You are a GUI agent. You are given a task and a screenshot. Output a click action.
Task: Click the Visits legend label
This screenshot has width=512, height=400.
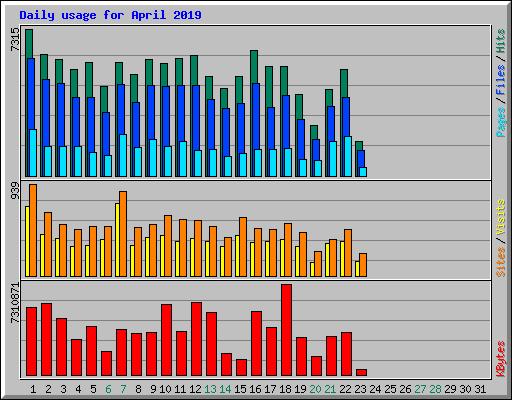click(x=500, y=218)
